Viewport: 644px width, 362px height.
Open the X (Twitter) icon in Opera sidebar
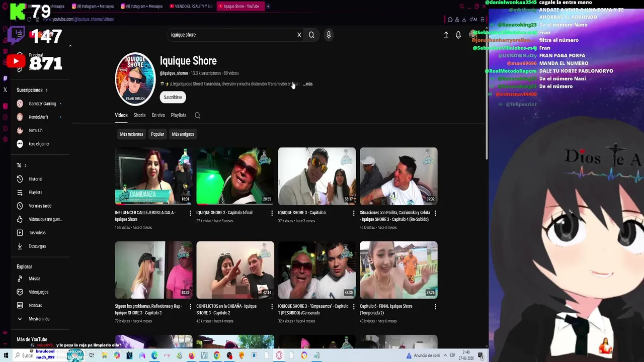tap(5, 90)
